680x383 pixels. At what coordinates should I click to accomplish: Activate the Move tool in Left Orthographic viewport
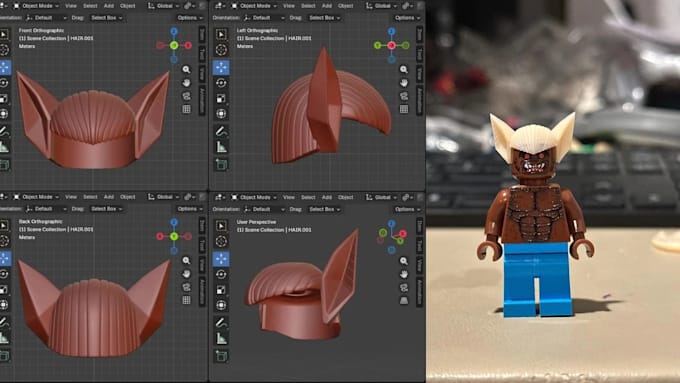(x=221, y=67)
